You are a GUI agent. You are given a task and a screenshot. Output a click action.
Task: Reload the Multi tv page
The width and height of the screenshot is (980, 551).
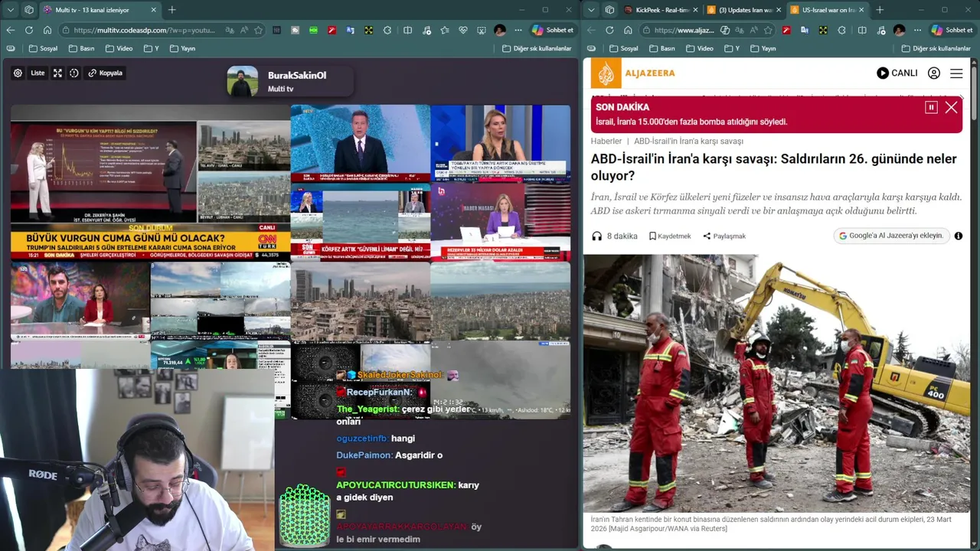[29, 30]
